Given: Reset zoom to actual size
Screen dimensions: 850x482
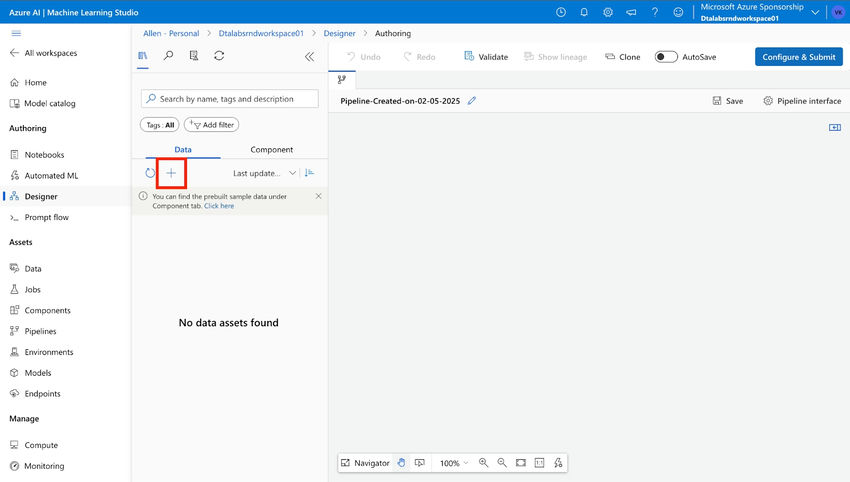Looking at the screenshot, I should (539, 462).
